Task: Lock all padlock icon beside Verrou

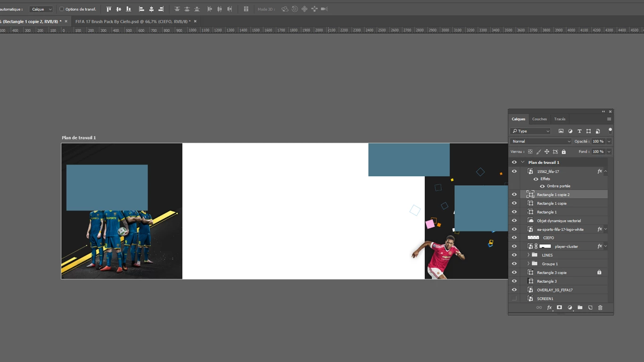Action: 564,152
